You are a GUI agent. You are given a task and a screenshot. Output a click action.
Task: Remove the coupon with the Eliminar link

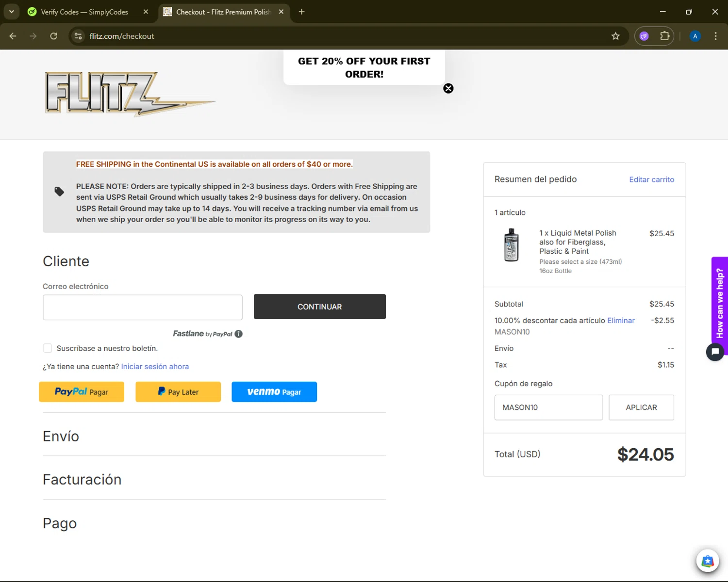[x=621, y=321]
